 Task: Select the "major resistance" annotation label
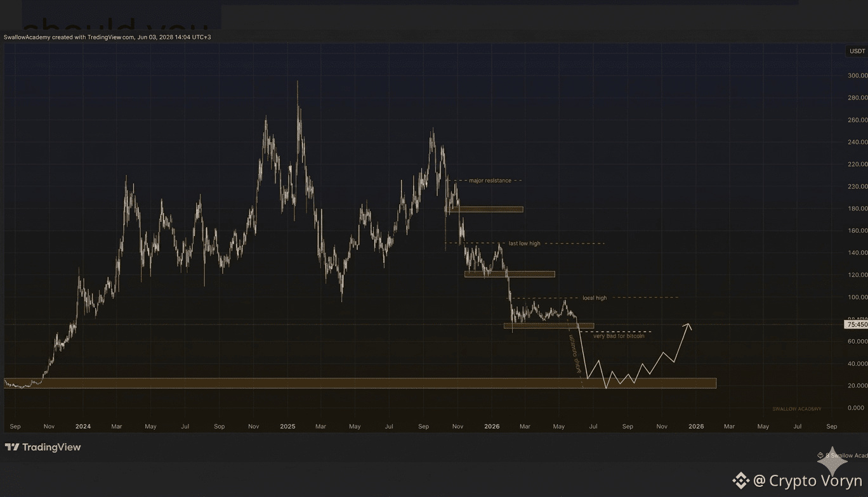pos(490,181)
